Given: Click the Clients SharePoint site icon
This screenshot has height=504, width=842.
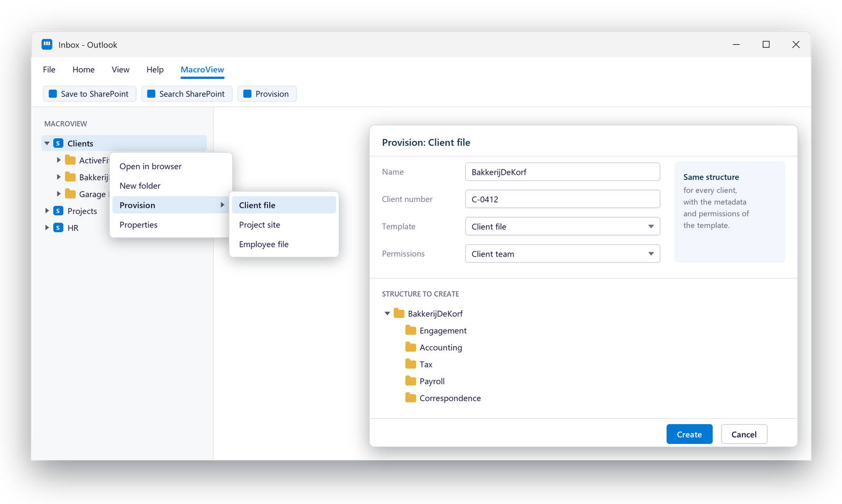Looking at the screenshot, I should (58, 143).
